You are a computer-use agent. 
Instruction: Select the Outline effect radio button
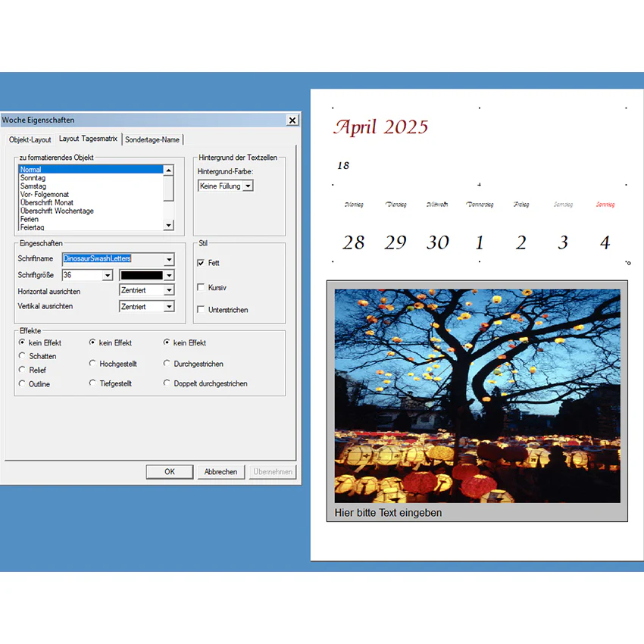(x=22, y=383)
